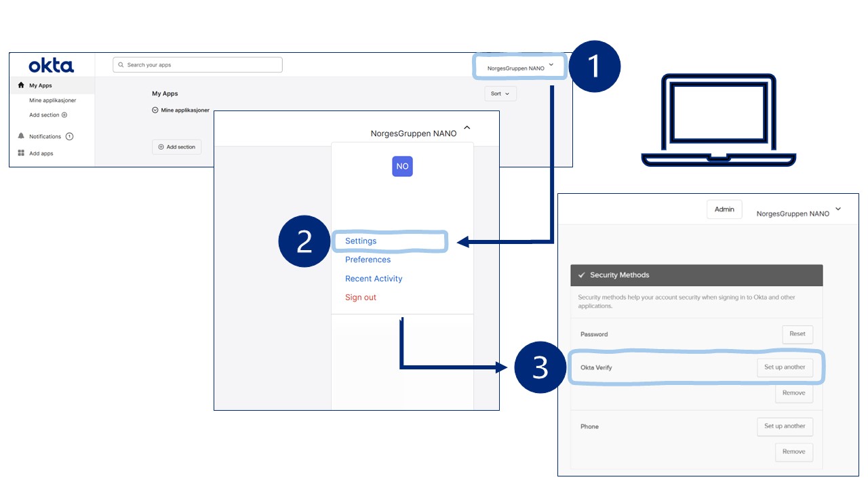Choose Preferences from the user menu
The width and height of the screenshot is (868, 488).
pyautogui.click(x=368, y=260)
